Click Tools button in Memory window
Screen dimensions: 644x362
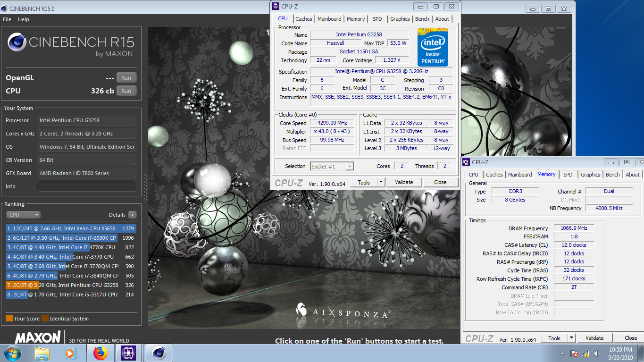(554, 338)
